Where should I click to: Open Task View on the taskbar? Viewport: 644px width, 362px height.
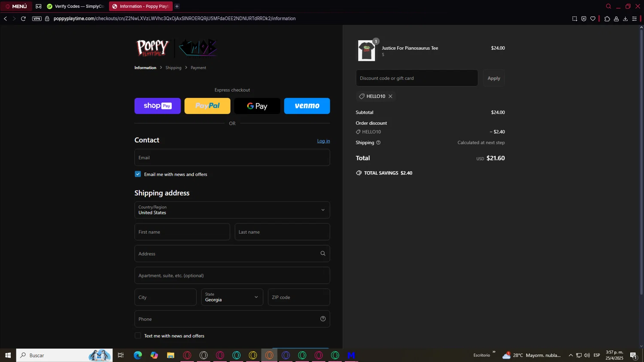(121, 355)
